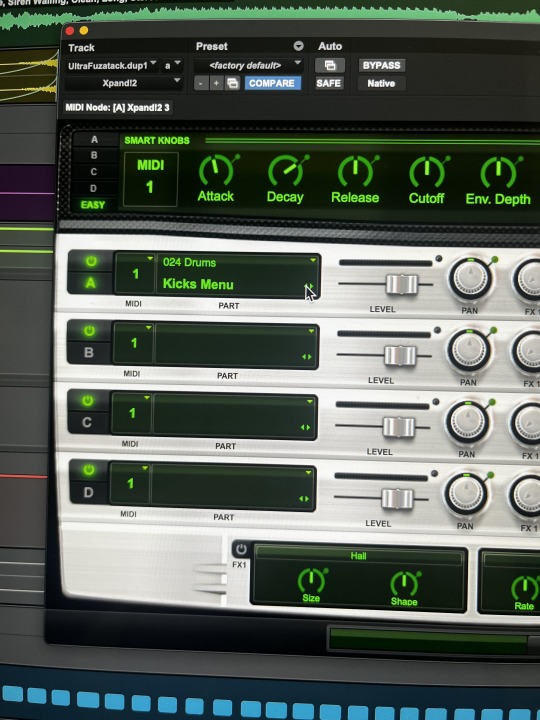
Task: Click the Env. Depth smart knob
Action: click(498, 172)
